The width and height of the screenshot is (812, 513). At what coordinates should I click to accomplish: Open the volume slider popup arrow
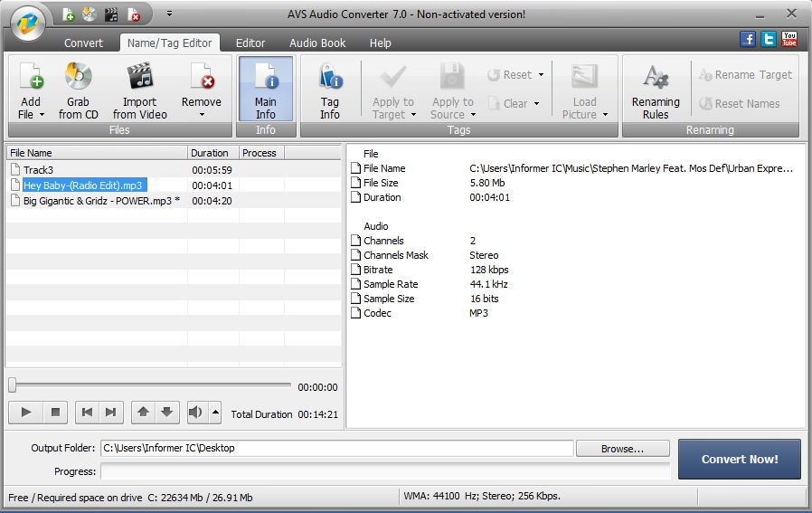[215, 413]
